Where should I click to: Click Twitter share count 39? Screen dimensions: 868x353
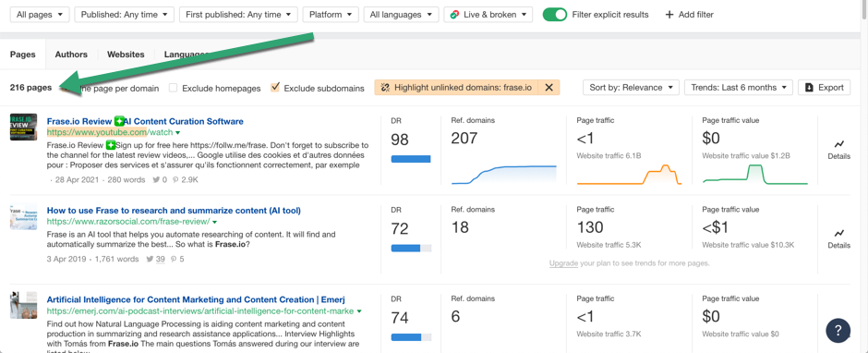pos(160,259)
